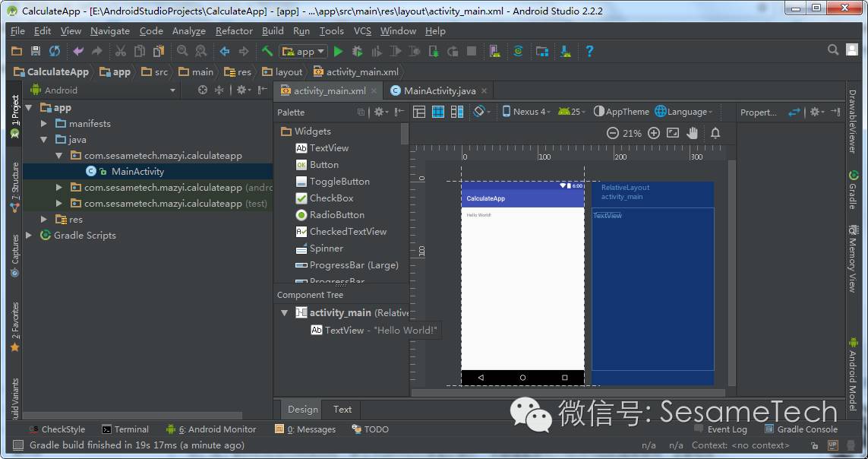Click the collapse-all icon in Project panel
This screenshot has width=868, height=459.
click(x=219, y=90)
